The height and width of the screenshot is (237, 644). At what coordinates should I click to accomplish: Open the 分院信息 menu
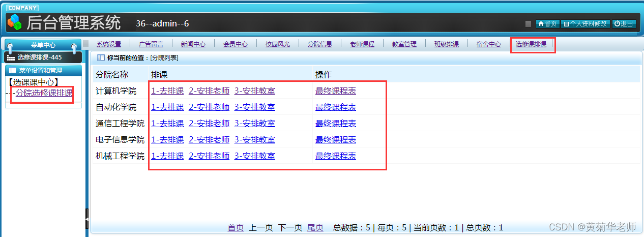(x=320, y=44)
